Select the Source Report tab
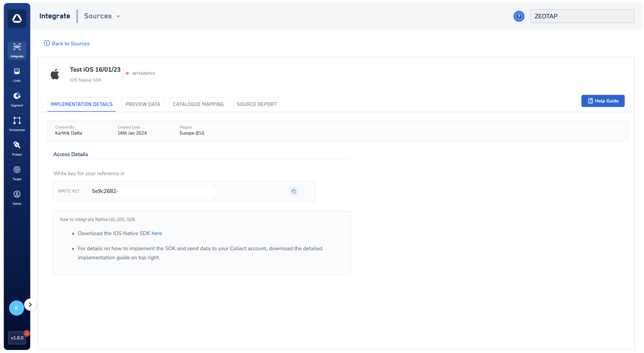Screen dimensions: 644x353 coord(256,104)
